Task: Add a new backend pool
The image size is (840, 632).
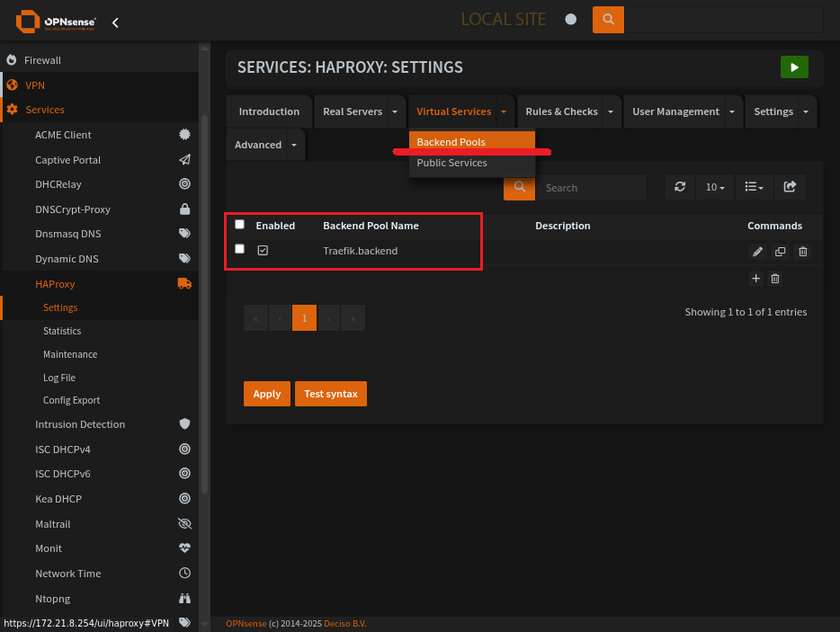Action: coord(755,279)
